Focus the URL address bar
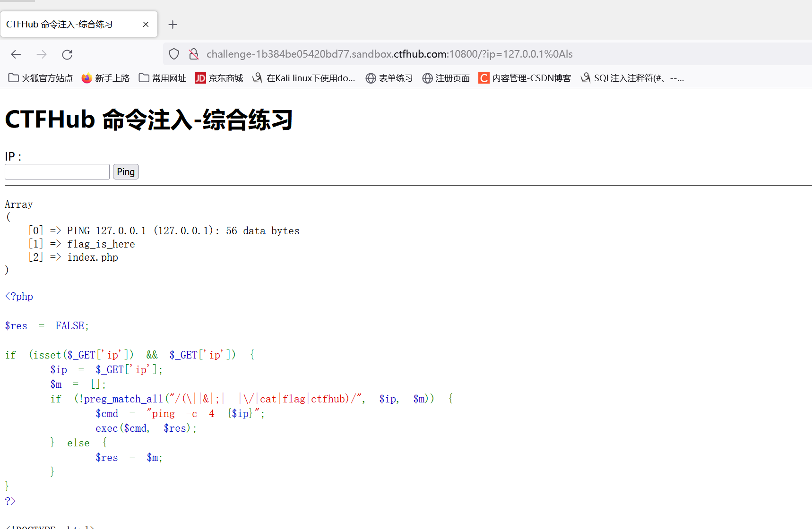 tap(487, 54)
